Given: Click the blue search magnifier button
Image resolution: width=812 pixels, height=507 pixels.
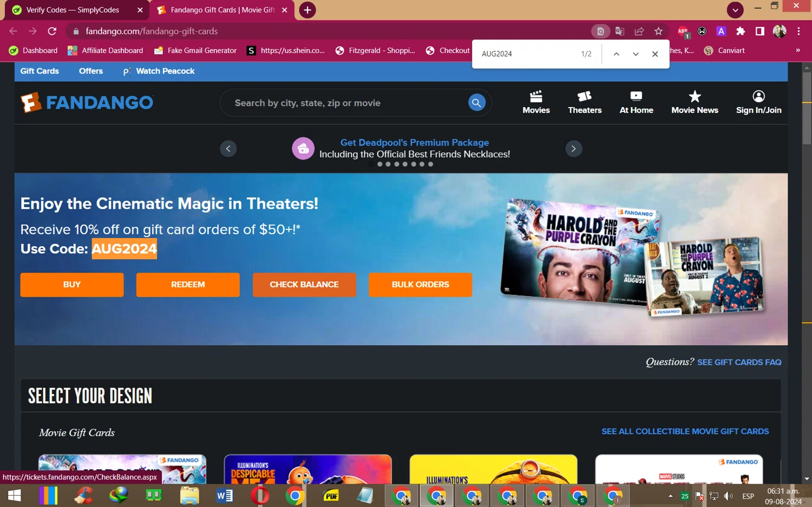Looking at the screenshot, I should coord(476,103).
